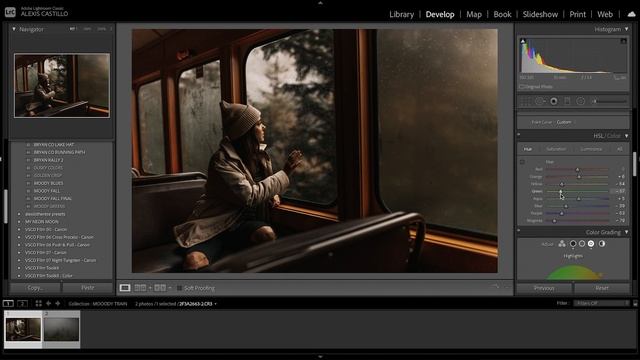Select the Crop Overlay tool
The width and height of the screenshot is (640, 360).
click(x=525, y=101)
